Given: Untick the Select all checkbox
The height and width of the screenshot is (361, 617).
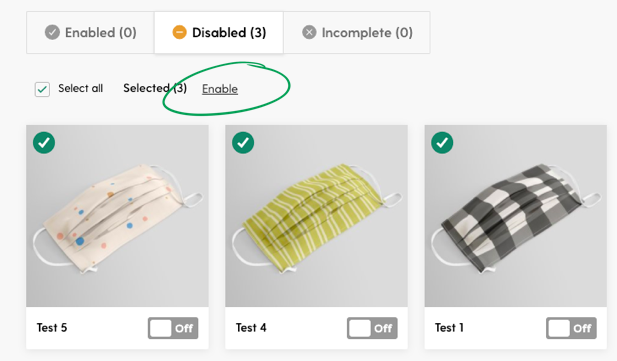Looking at the screenshot, I should pyautogui.click(x=42, y=89).
